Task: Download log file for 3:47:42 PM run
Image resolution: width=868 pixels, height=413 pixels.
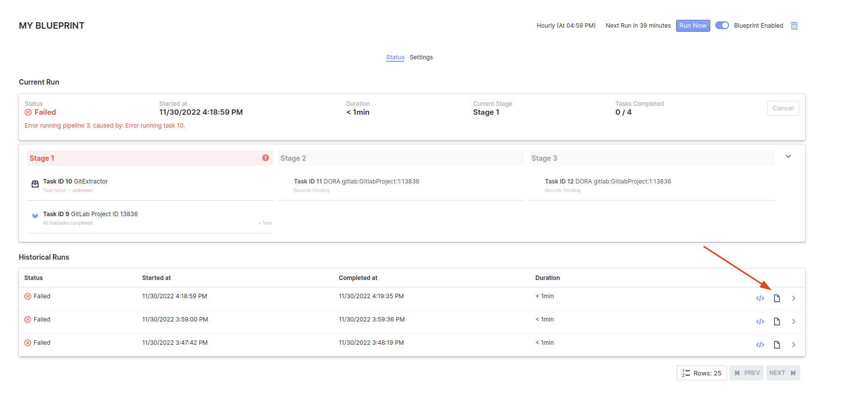Action: click(x=777, y=345)
